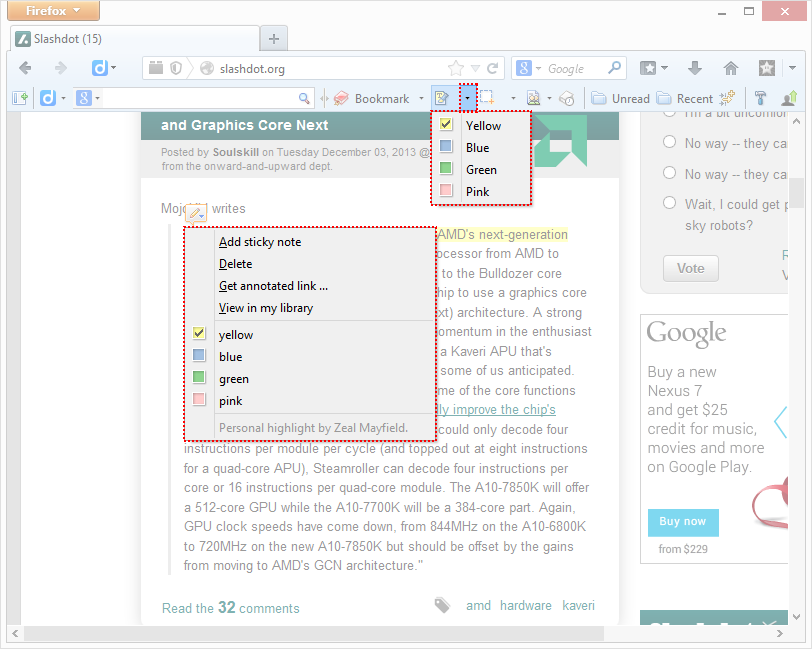Viewport: 812px width, 649px height.
Task: Click the tag icon beside amd
Action: pos(442,605)
